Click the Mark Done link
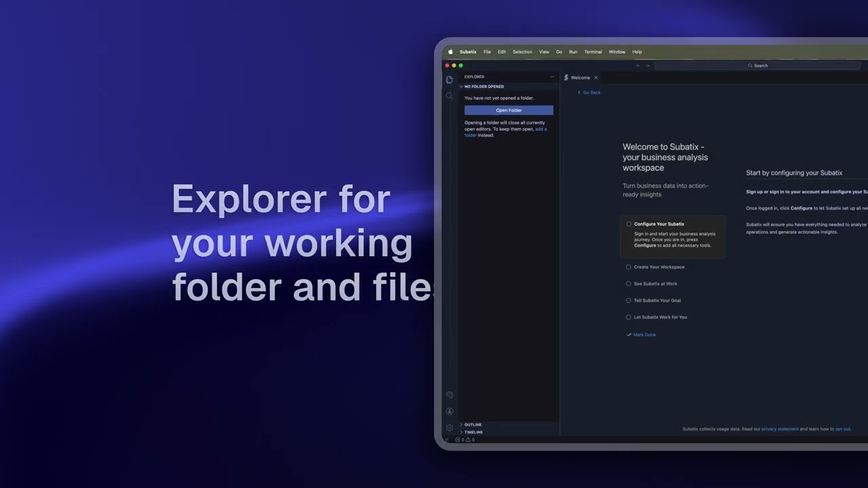868x488 pixels. point(642,335)
